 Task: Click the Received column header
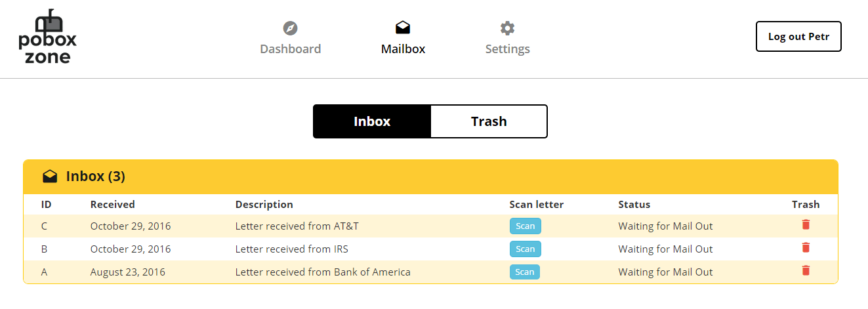tap(112, 205)
